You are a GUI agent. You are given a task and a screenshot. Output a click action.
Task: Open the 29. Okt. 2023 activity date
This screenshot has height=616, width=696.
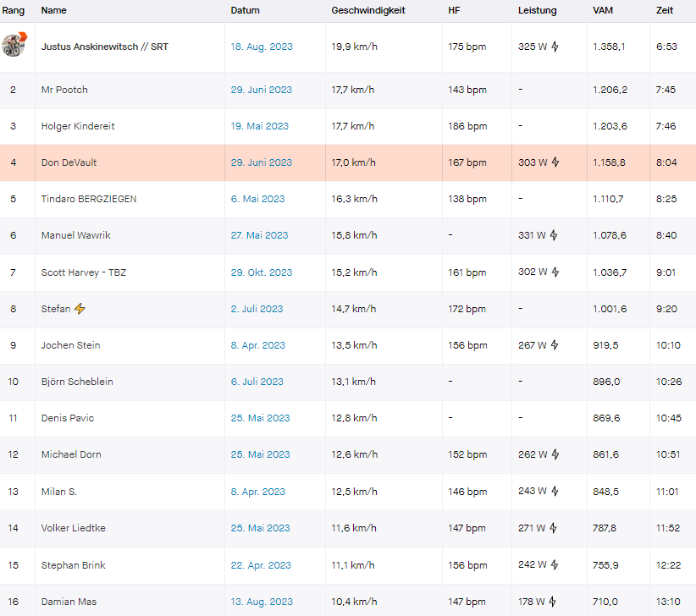click(x=262, y=272)
